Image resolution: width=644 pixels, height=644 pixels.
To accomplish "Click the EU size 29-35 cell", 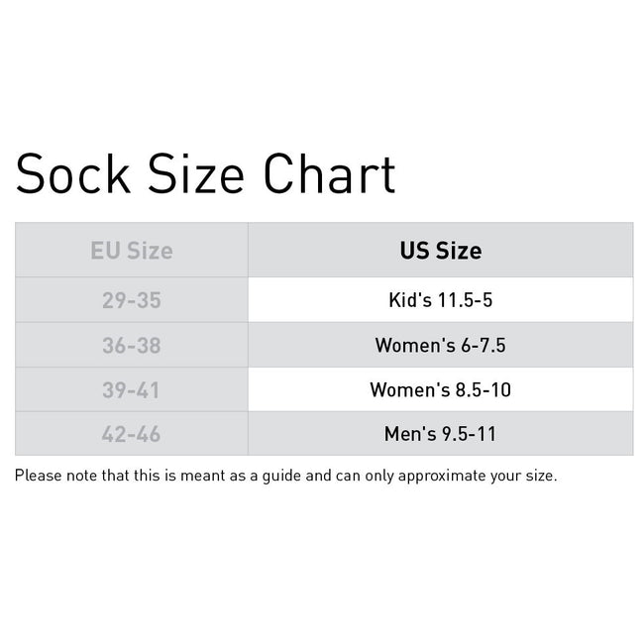I will pos(131,299).
